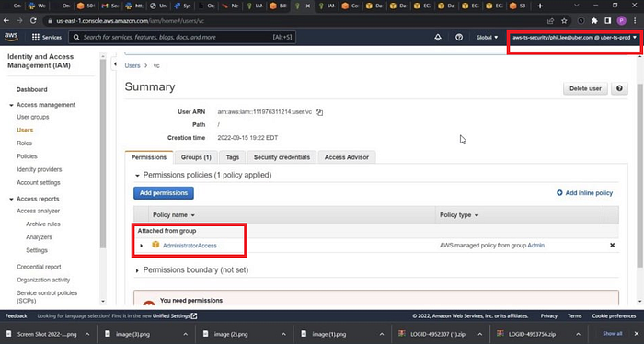Switch to the Groups (1) tab
Screen dimensions: 644x344
tap(196, 157)
